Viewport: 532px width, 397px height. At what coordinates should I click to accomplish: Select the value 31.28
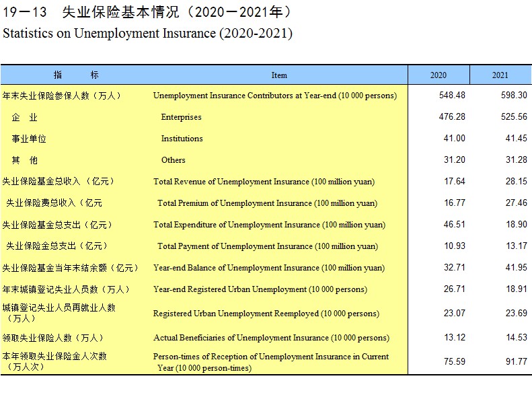pos(517,160)
